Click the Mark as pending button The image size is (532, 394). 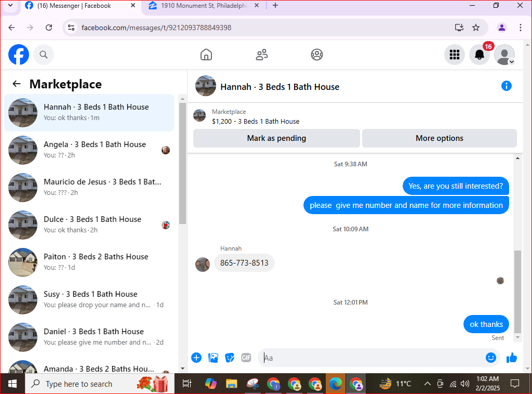click(276, 138)
